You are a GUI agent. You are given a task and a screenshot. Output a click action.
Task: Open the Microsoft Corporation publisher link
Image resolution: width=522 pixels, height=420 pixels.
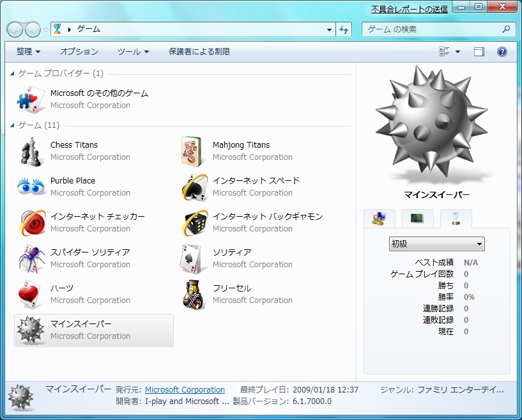pyautogui.click(x=185, y=390)
